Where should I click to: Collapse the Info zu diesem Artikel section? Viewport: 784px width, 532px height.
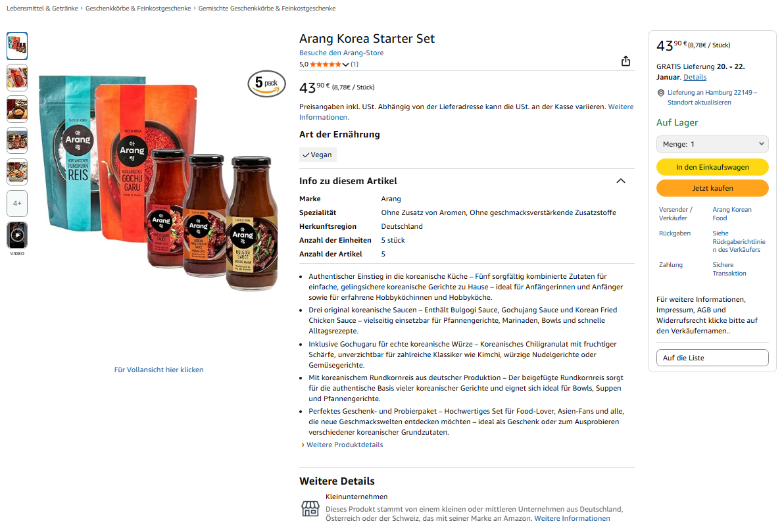(620, 181)
